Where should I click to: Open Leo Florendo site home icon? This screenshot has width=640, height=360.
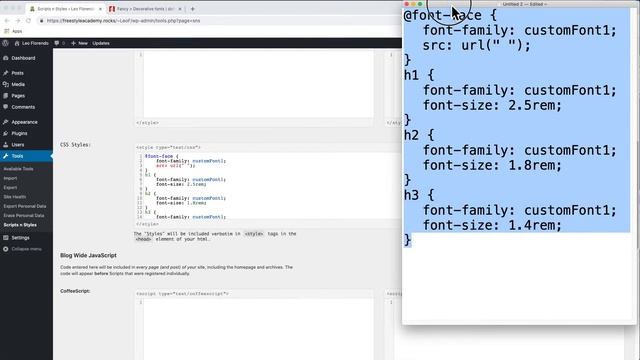[x=17, y=43]
